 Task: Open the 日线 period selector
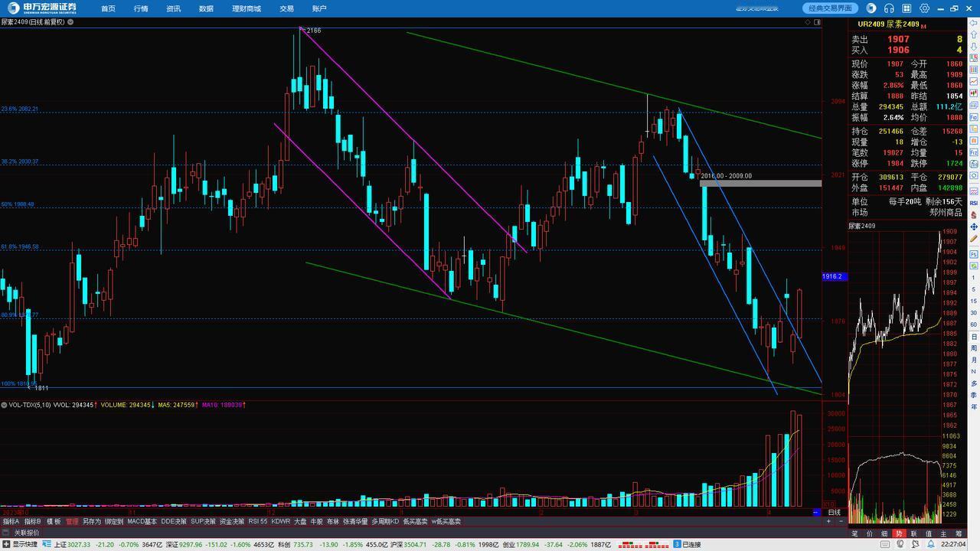coord(835,512)
